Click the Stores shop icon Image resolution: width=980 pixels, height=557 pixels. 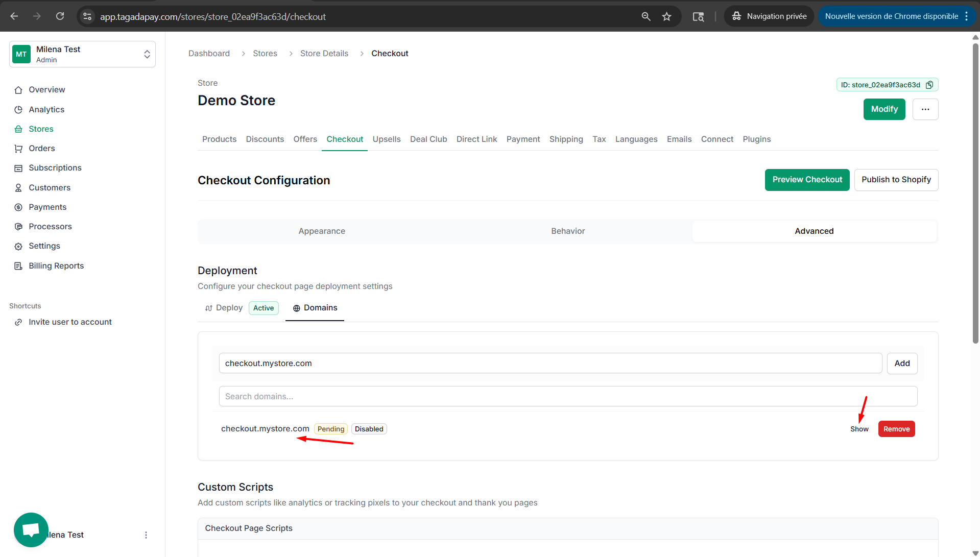[18, 129]
